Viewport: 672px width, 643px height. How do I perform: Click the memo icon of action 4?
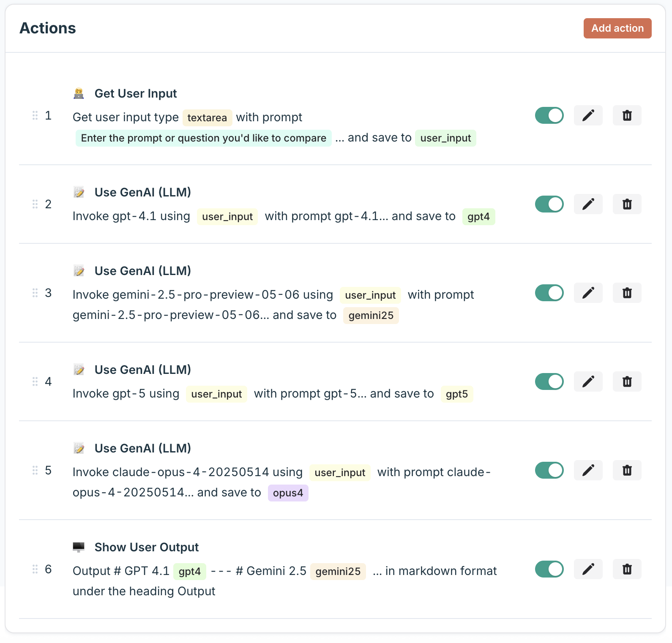(x=79, y=370)
